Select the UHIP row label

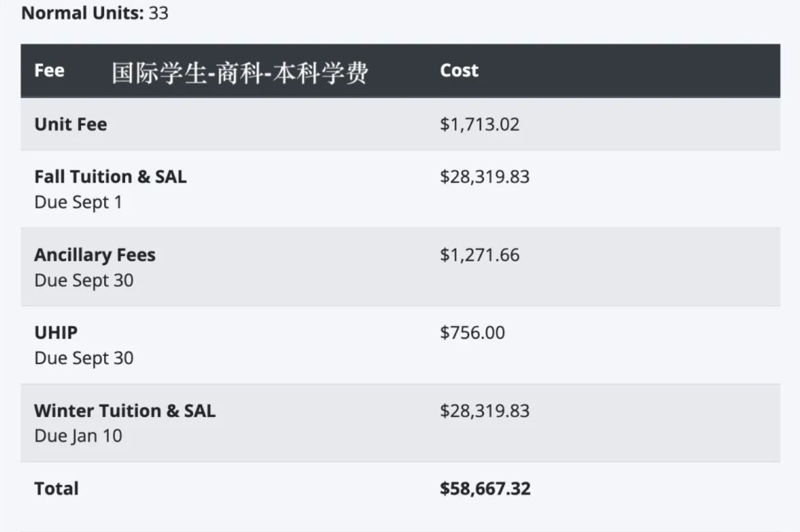click(56, 333)
